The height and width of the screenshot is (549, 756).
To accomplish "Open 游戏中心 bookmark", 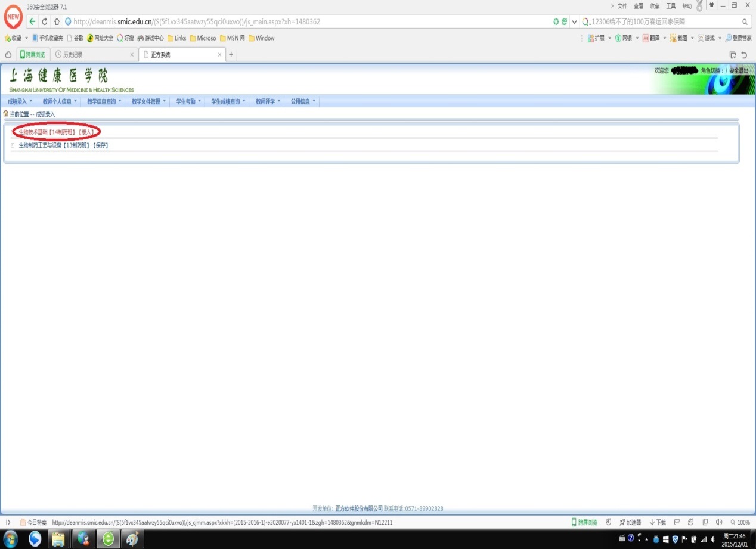I will click(151, 38).
